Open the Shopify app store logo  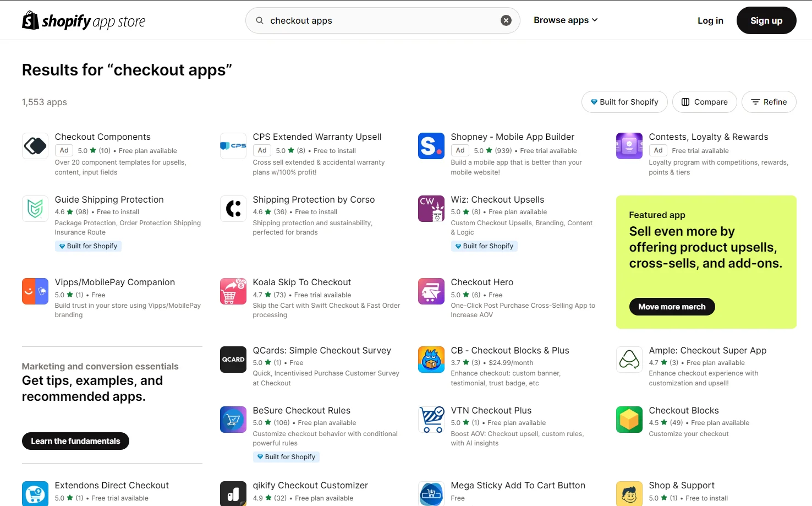click(84, 21)
